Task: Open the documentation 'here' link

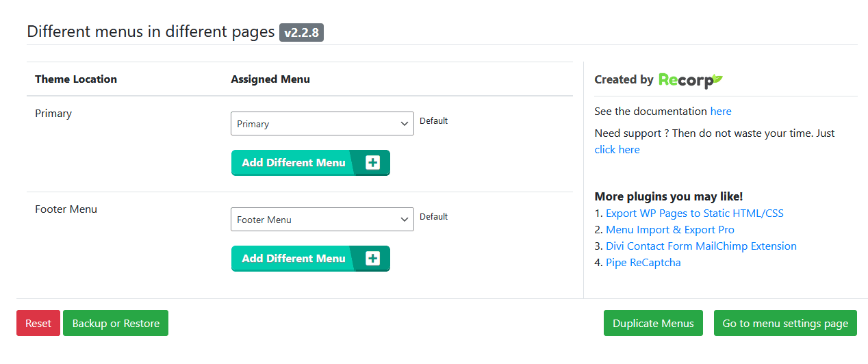Action: (x=720, y=112)
